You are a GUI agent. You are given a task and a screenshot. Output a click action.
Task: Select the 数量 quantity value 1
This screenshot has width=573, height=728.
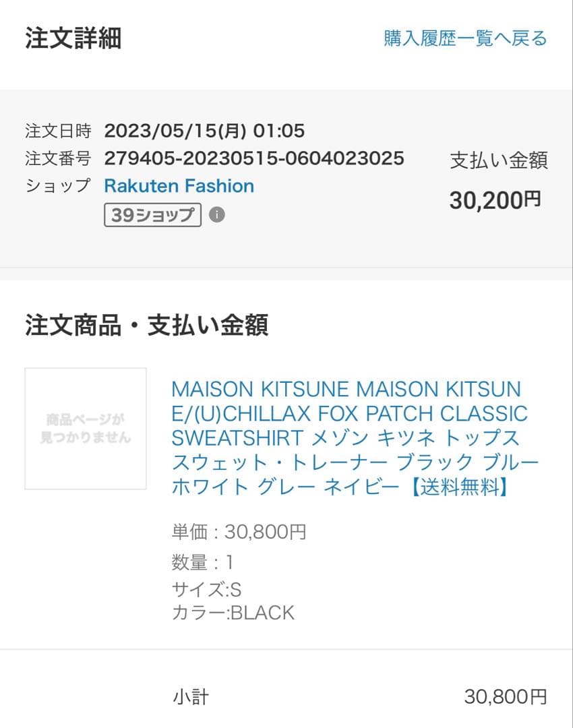coord(231,562)
